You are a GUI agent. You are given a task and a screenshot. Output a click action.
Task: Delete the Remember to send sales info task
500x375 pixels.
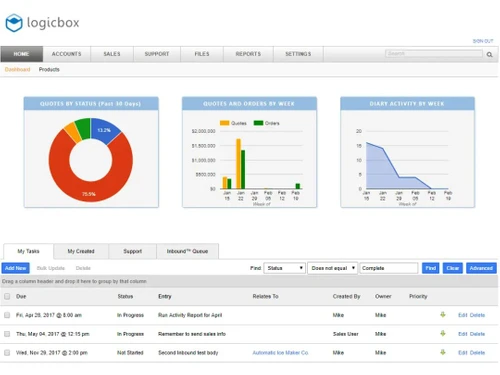477,334
